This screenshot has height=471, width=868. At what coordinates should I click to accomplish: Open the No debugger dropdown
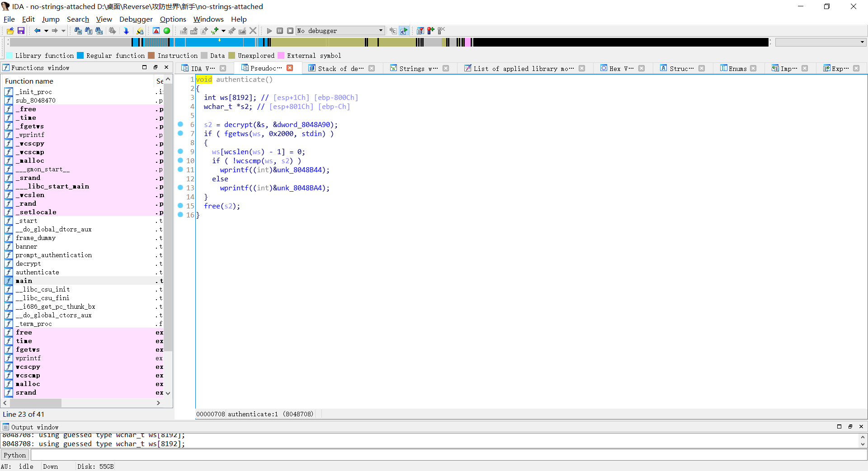tap(340, 31)
